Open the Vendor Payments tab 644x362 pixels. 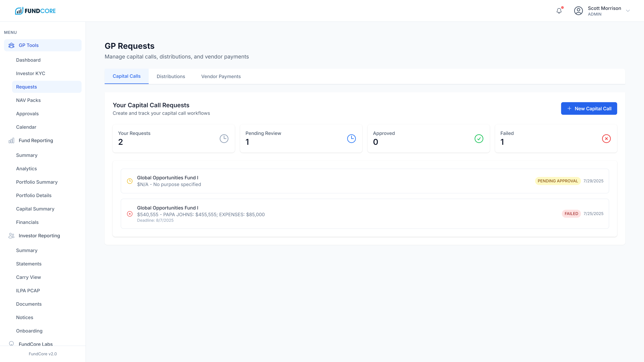(x=221, y=76)
